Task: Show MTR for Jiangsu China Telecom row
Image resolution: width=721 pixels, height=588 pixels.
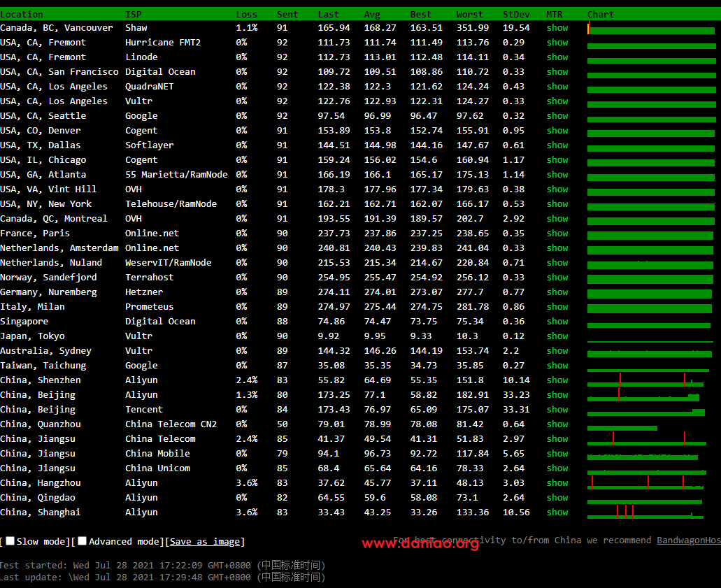Action: click(x=557, y=440)
